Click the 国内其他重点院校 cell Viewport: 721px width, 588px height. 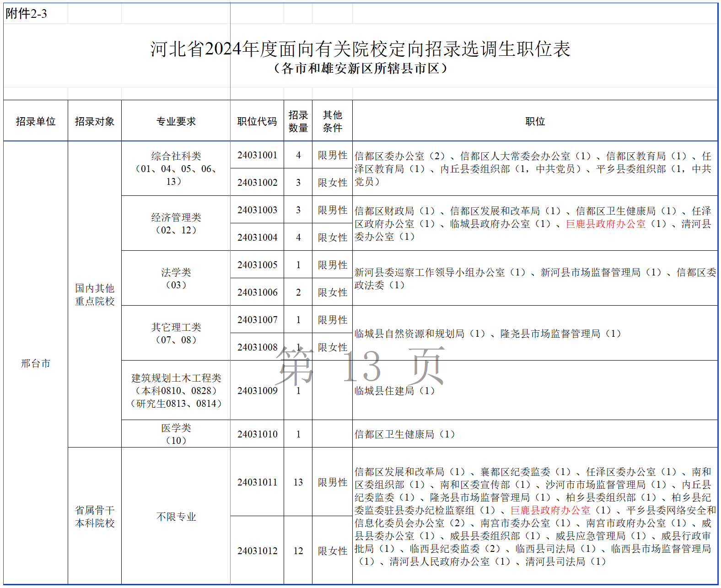(95, 295)
